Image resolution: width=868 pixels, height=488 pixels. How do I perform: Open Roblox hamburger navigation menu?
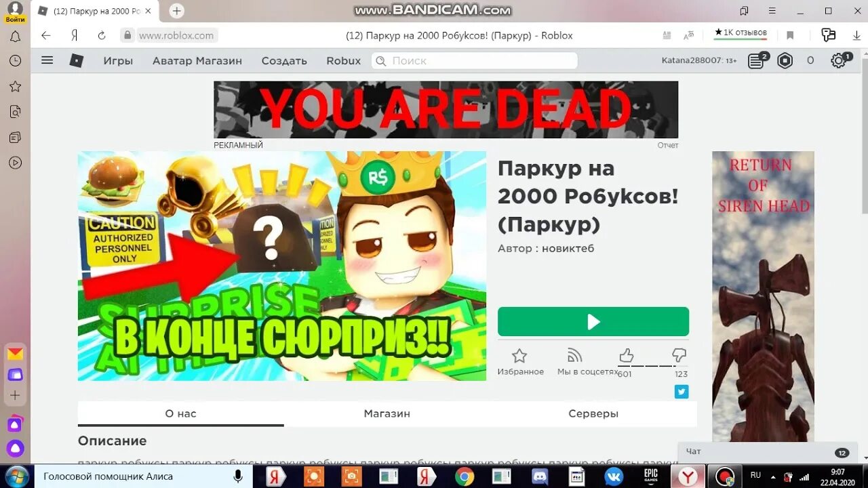pos(47,60)
